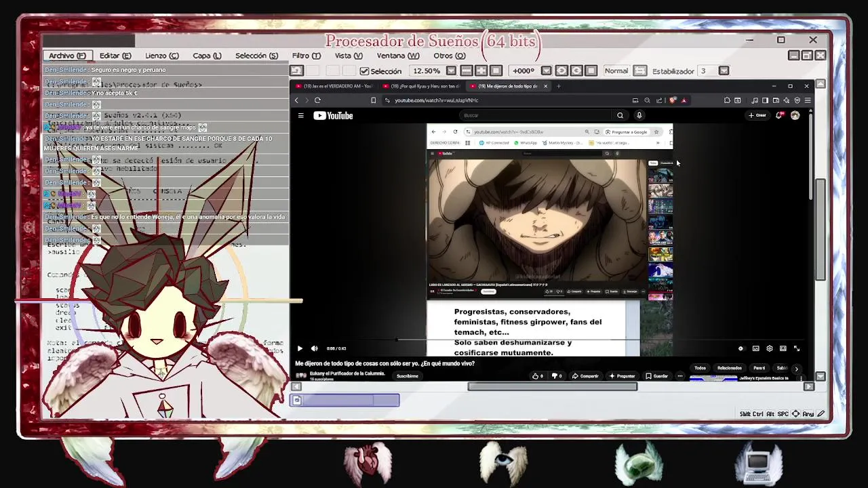Mute the video volume icon

pyautogui.click(x=314, y=348)
